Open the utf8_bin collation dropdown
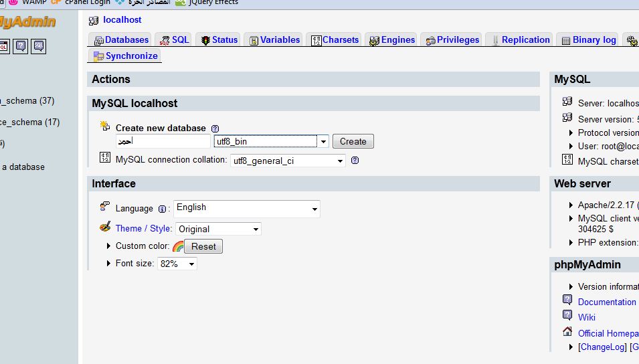 tap(271, 141)
